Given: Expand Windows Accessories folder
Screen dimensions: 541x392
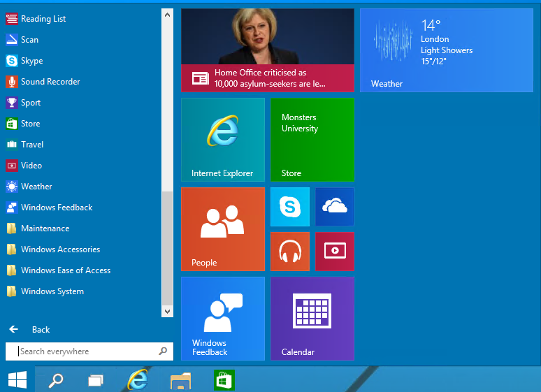Looking at the screenshot, I should (x=53, y=249).
